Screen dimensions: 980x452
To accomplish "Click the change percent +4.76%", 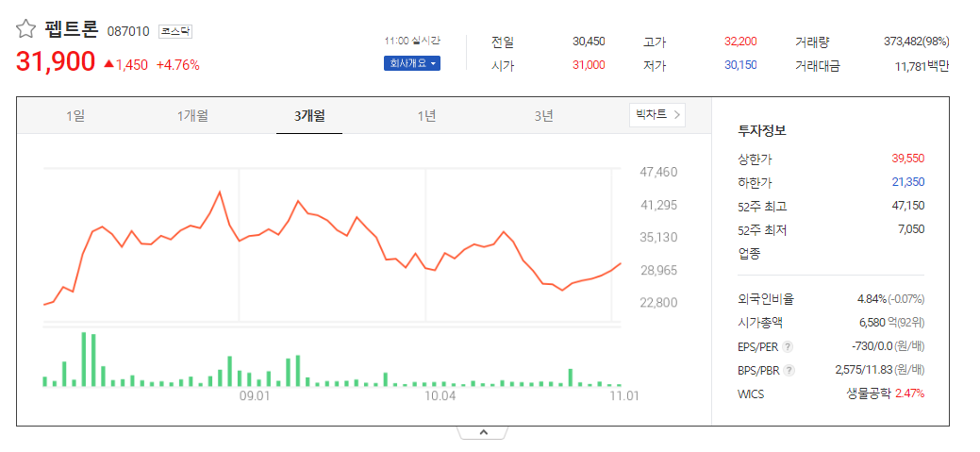I will (x=178, y=64).
